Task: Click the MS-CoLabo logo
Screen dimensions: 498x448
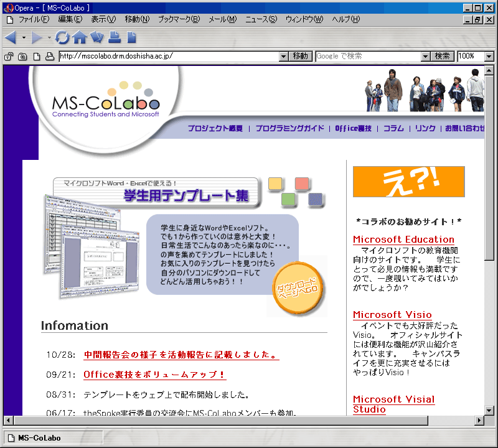Action: click(x=106, y=100)
